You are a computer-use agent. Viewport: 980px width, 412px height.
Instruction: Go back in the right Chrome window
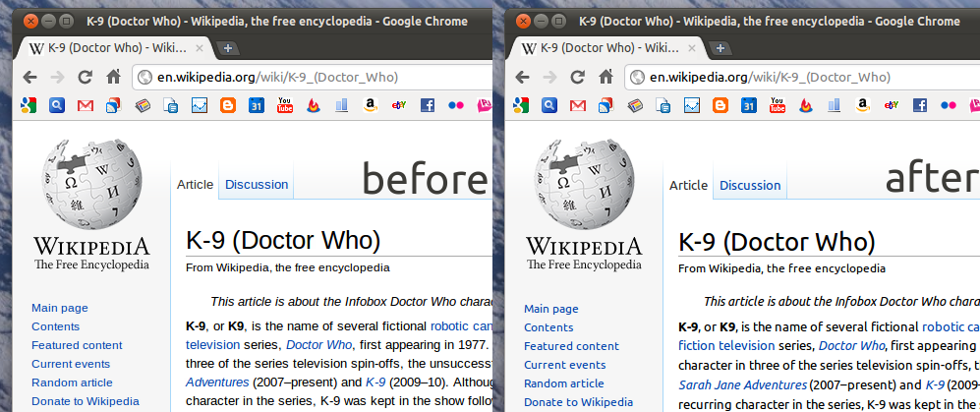[x=522, y=78]
